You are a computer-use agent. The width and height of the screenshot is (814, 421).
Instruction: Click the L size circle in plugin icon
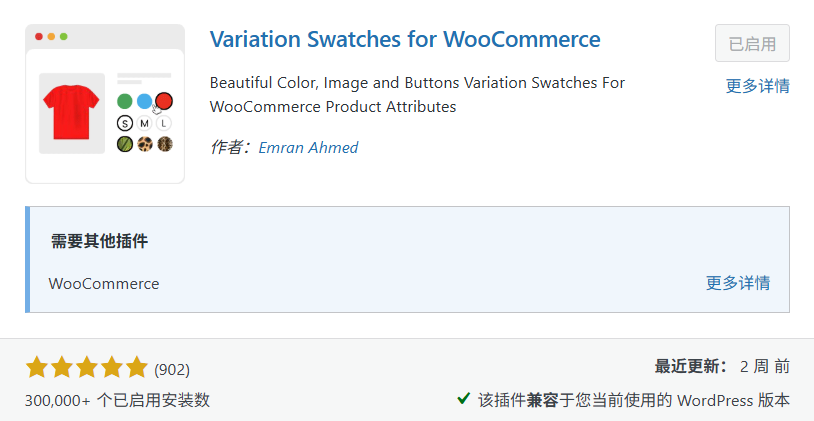164,123
